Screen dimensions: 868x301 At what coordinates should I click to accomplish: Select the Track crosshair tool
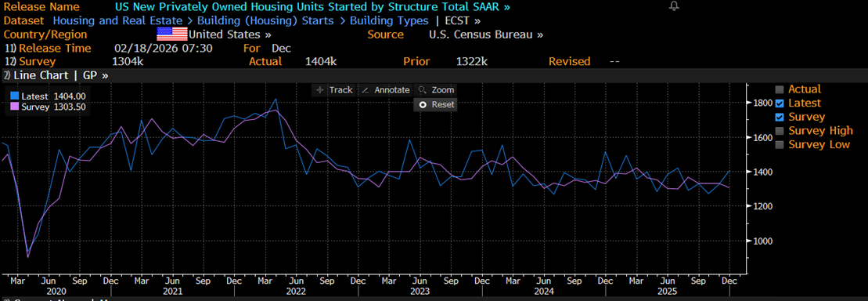333,90
